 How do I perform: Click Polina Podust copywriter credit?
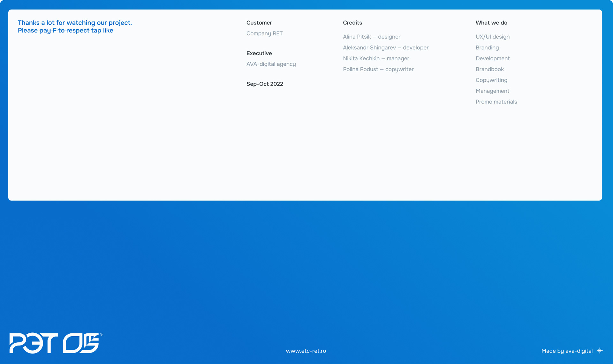[x=378, y=69]
